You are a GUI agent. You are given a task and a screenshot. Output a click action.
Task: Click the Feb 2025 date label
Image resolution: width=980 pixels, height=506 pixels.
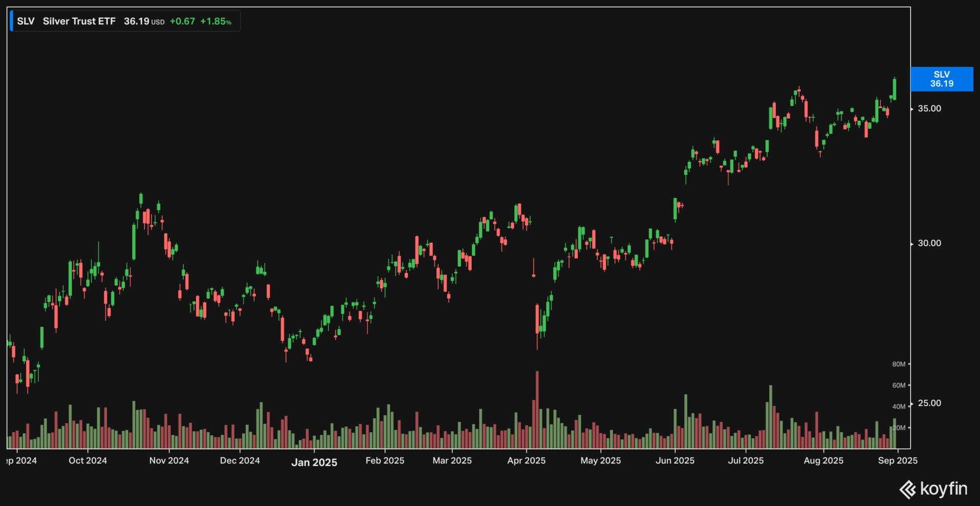tap(385, 461)
